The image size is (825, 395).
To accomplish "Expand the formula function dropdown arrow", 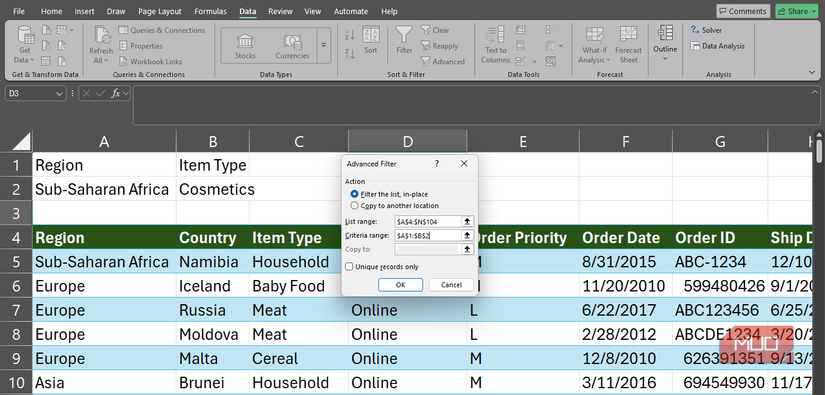I will click(x=126, y=94).
